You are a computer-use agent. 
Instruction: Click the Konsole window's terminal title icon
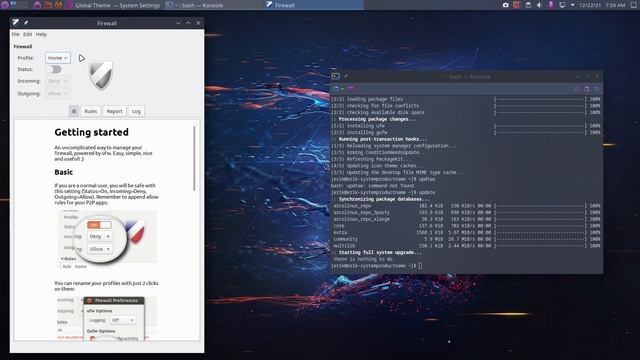[x=336, y=76]
